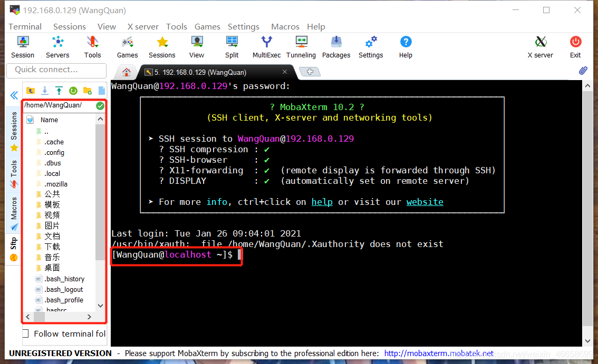Click the website link in terminal
This screenshot has height=364, width=598.
click(x=425, y=202)
